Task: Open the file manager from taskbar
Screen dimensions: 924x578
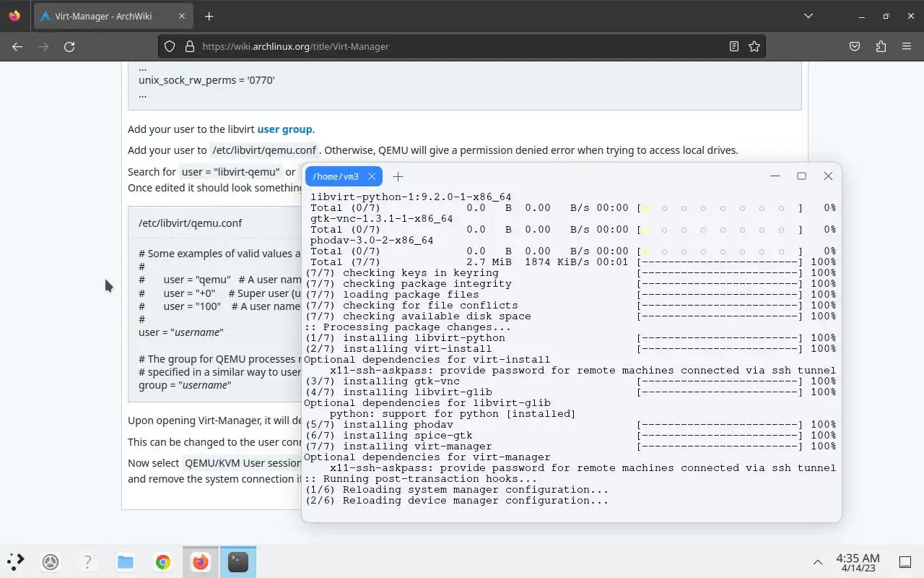Action: point(126,561)
